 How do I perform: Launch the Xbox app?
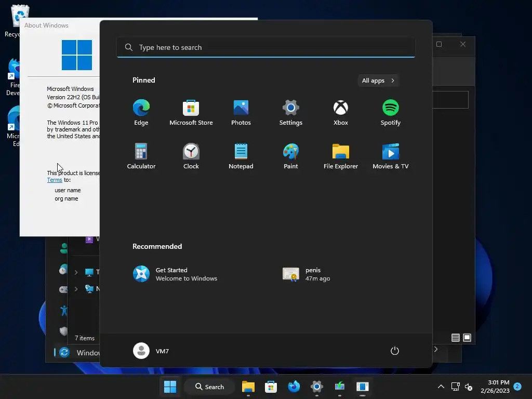[x=341, y=113]
